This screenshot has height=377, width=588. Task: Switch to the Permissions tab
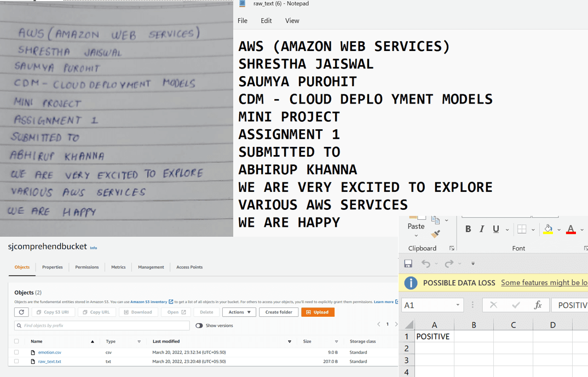point(87,267)
